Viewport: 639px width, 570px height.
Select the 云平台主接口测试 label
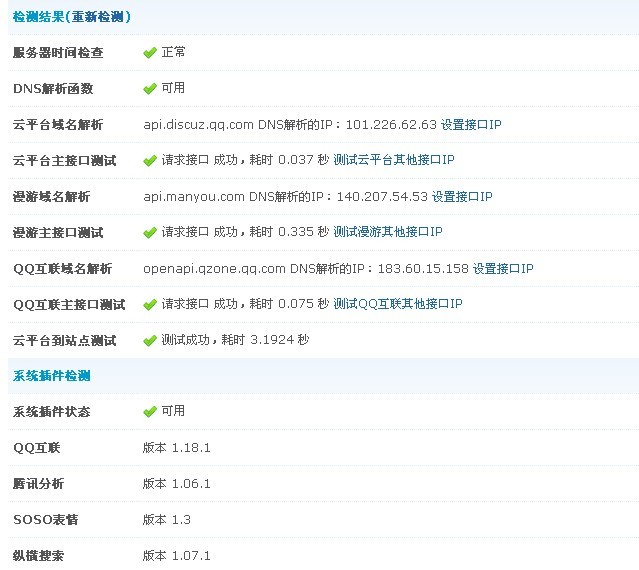click(64, 161)
